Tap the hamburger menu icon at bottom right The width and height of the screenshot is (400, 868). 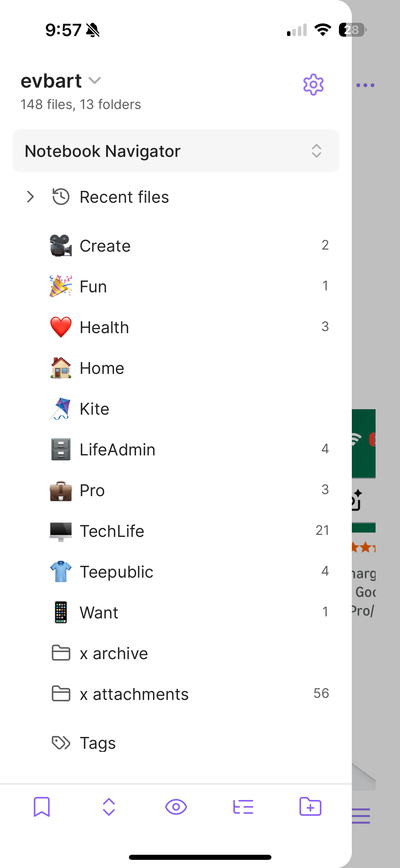click(361, 816)
